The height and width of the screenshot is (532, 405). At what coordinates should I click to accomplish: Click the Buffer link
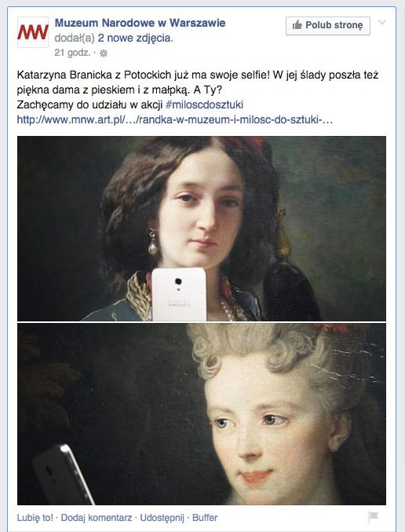click(x=205, y=518)
